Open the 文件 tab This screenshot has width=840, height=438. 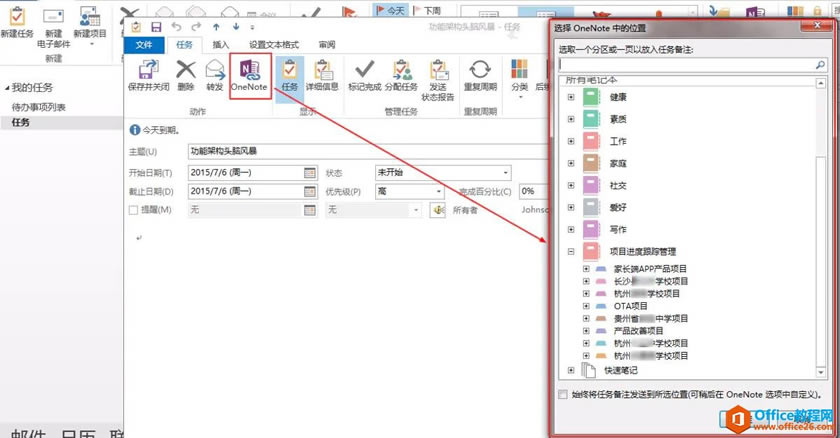click(x=144, y=45)
